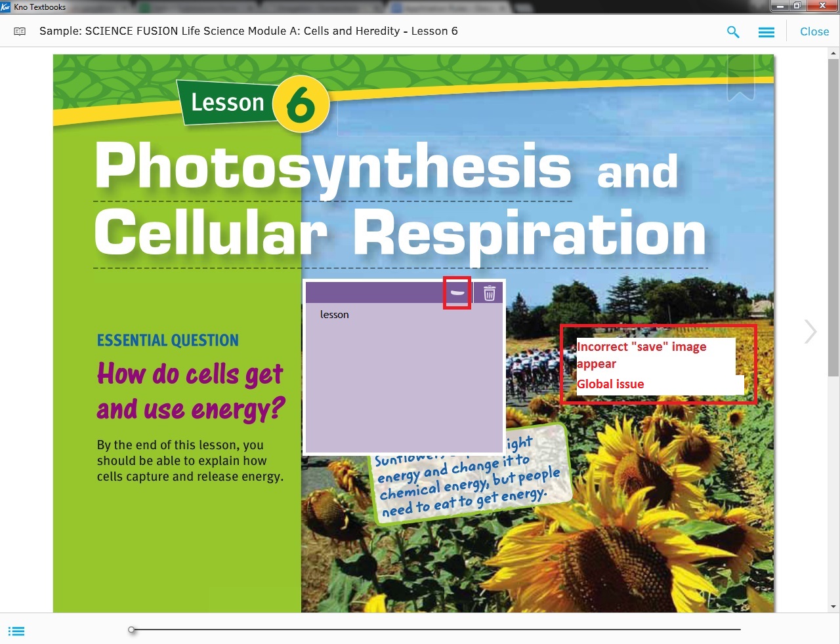840x644 pixels.
Task: Open the table of contents list icon
Action: point(16,631)
